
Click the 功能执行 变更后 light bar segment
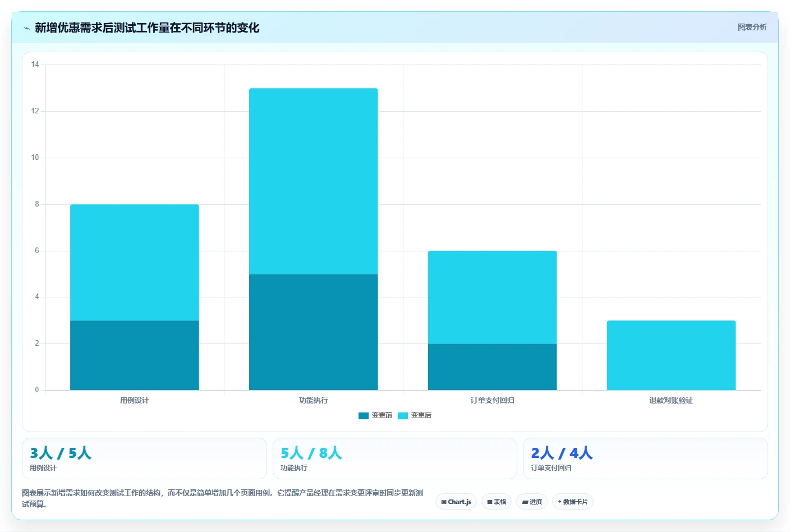[x=314, y=181]
